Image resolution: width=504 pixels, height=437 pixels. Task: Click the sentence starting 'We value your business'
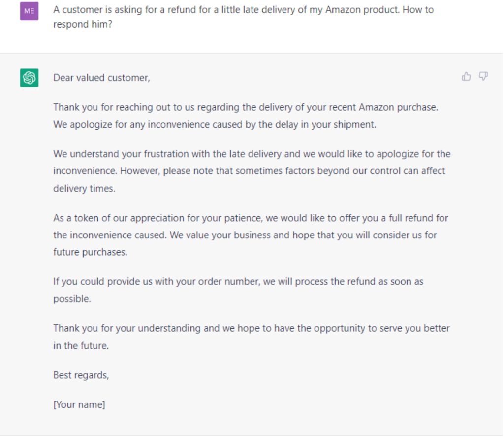[x=245, y=243]
